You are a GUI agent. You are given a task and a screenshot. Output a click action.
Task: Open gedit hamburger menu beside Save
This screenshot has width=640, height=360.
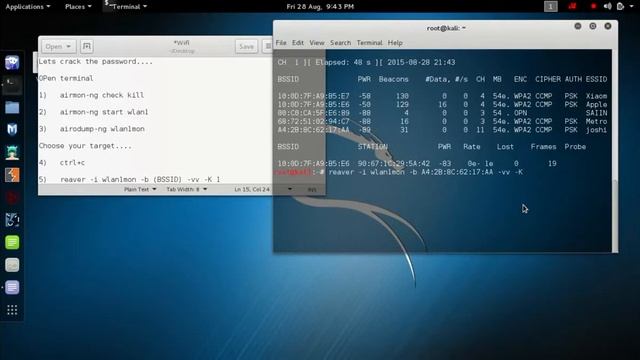[x=268, y=46]
